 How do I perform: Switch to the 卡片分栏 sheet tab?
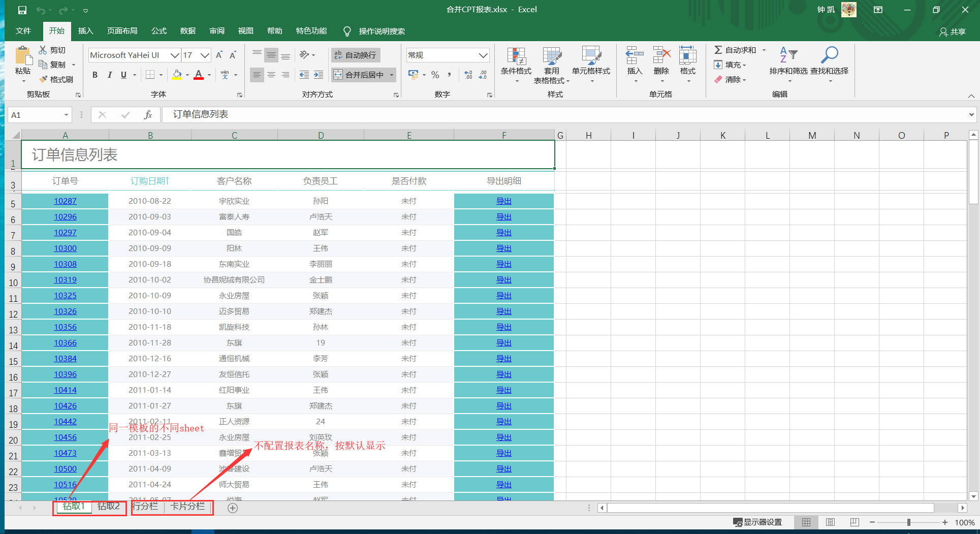pos(187,507)
